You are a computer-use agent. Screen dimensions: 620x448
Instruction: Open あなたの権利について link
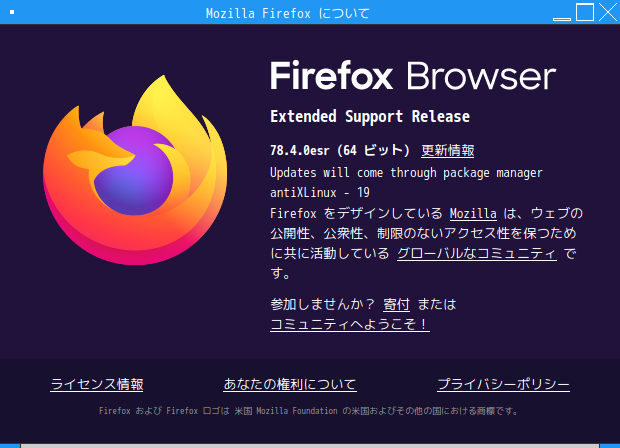point(290,384)
